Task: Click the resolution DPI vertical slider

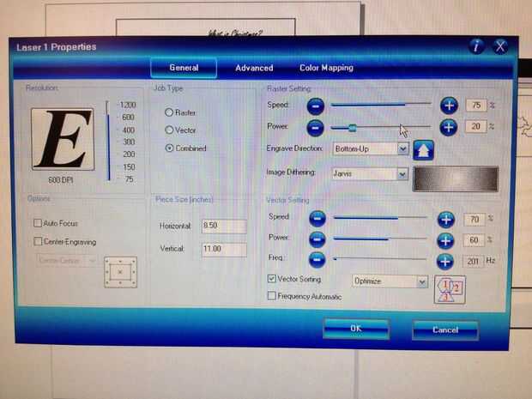Action: (108, 141)
